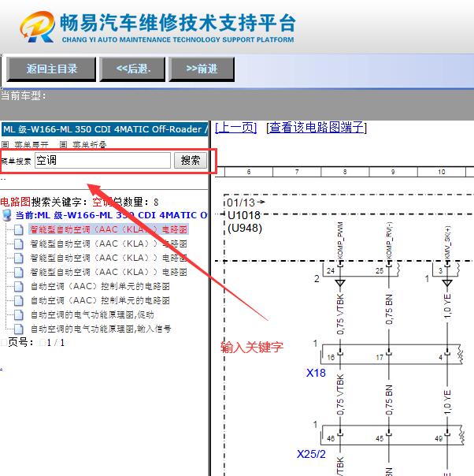Click the blue ML 级-W166-ML 350 CDI 4MATIC header
The image size is (474, 476).
click(105, 129)
